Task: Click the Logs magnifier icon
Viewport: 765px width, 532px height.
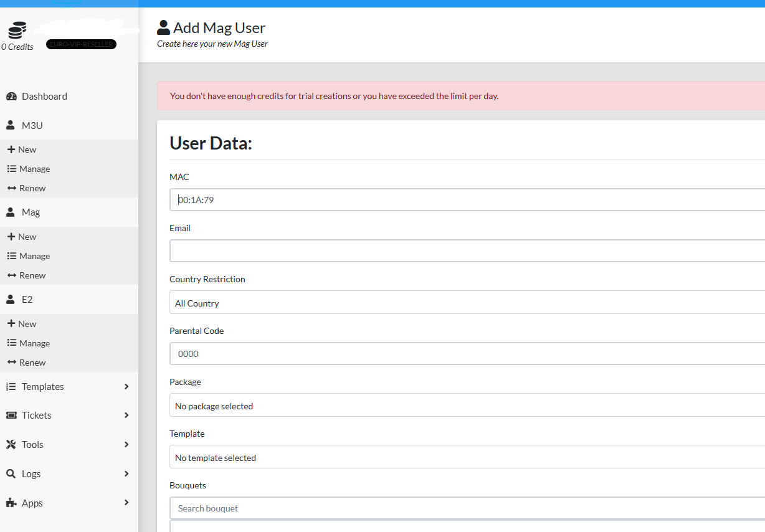Action: [11, 474]
